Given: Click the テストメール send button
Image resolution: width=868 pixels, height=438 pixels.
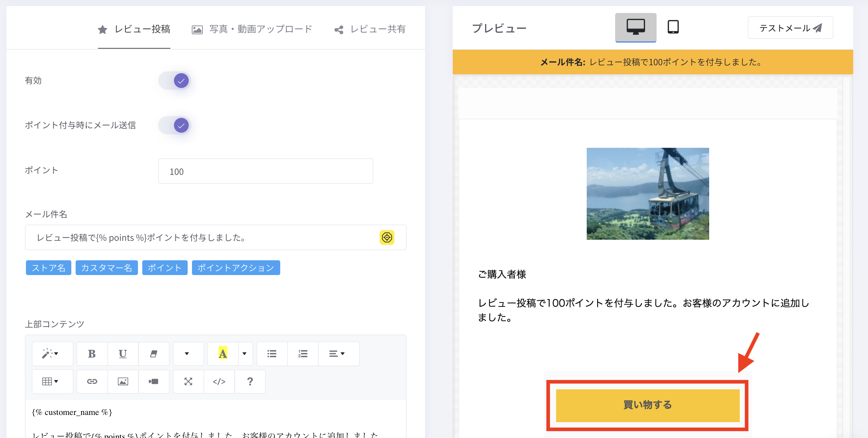Looking at the screenshot, I should 790,28.
